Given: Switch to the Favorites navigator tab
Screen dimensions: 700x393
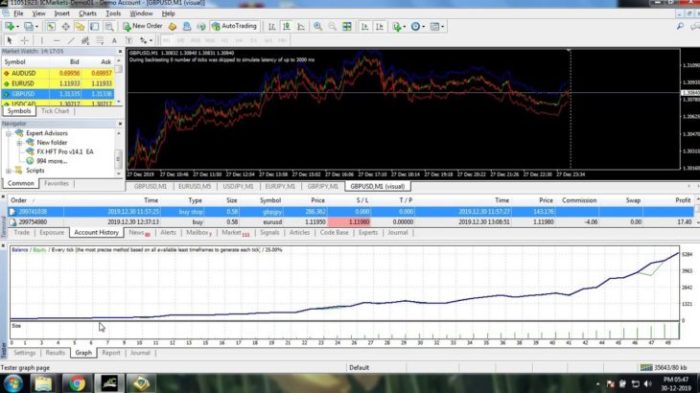Looking at the screenshot, I should (56, 183).
